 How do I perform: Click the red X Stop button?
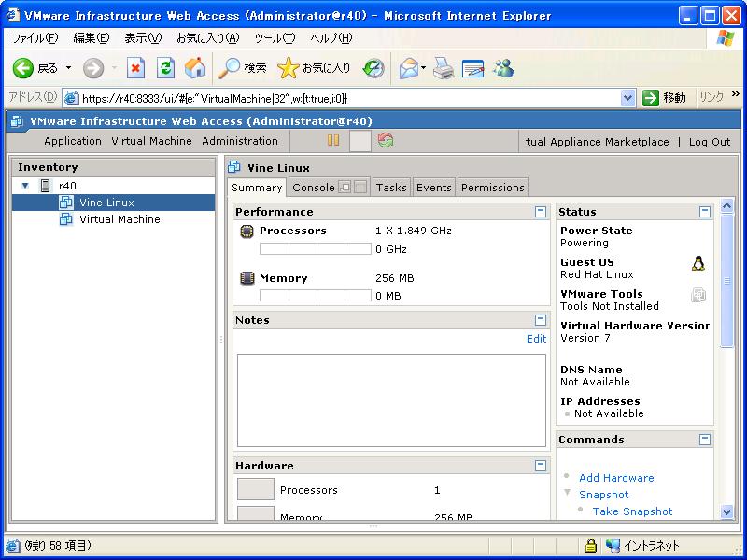coord(135,68)
